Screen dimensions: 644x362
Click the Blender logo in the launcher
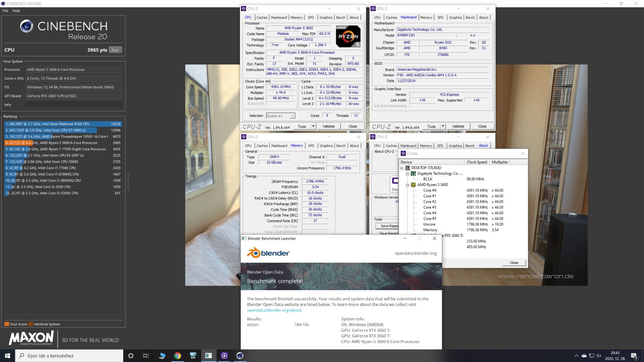coord(269,253)
